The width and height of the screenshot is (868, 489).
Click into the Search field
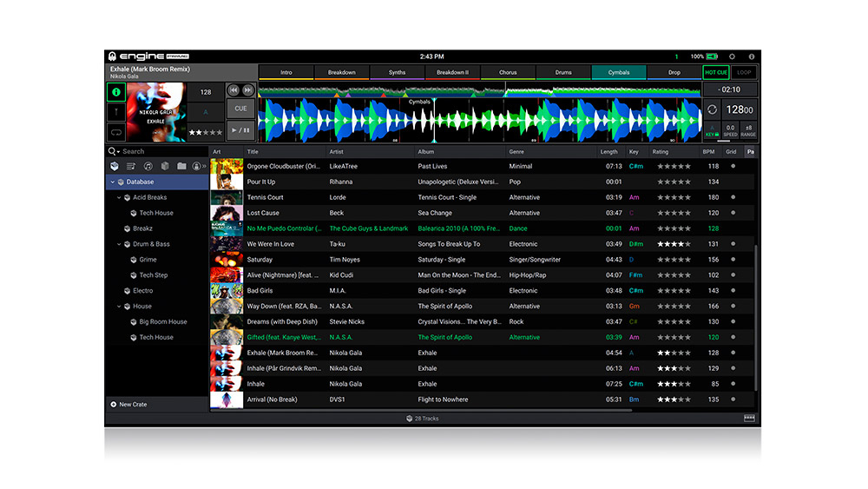click(x=163, y=151)
